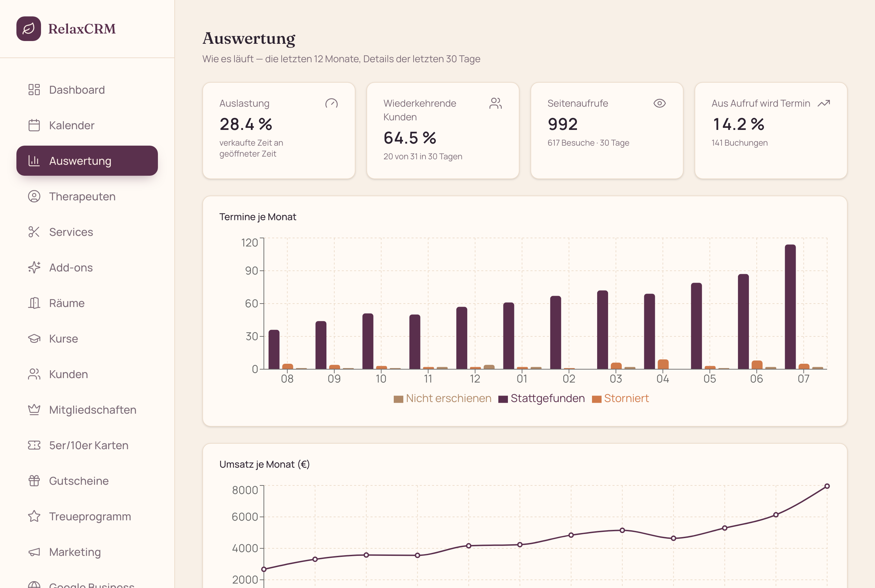Toggle the Stattgefunden legend entry
The width and height of the screenshot is (875, 588).
click(x=541, y=398)
